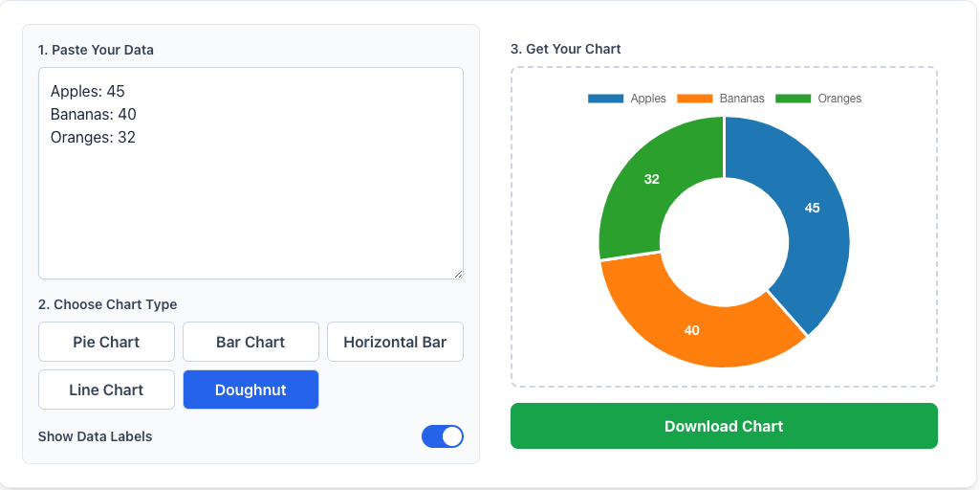The width and height of the screenshot is (980, 490).
Task: Click the text area resize handle
Action: (458, 274)
